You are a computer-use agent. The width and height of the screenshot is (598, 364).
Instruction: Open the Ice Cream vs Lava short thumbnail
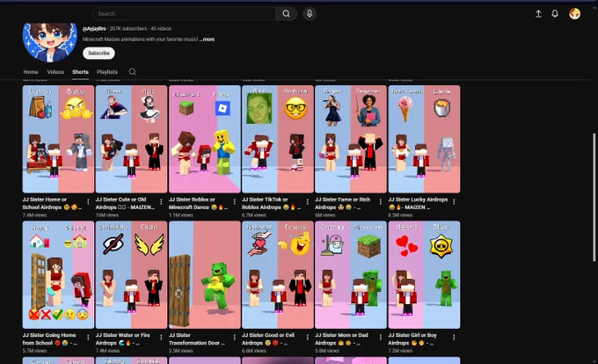click(424, 139)
